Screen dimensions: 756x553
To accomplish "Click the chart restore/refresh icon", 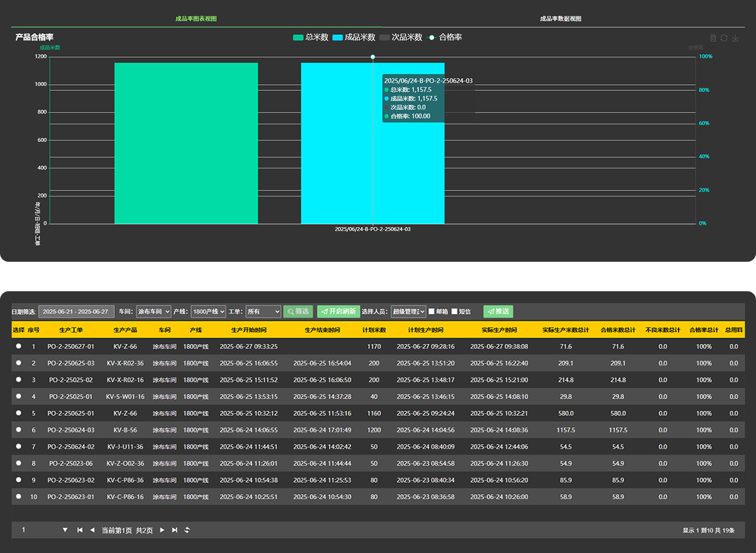I will [x=724, y=38].
